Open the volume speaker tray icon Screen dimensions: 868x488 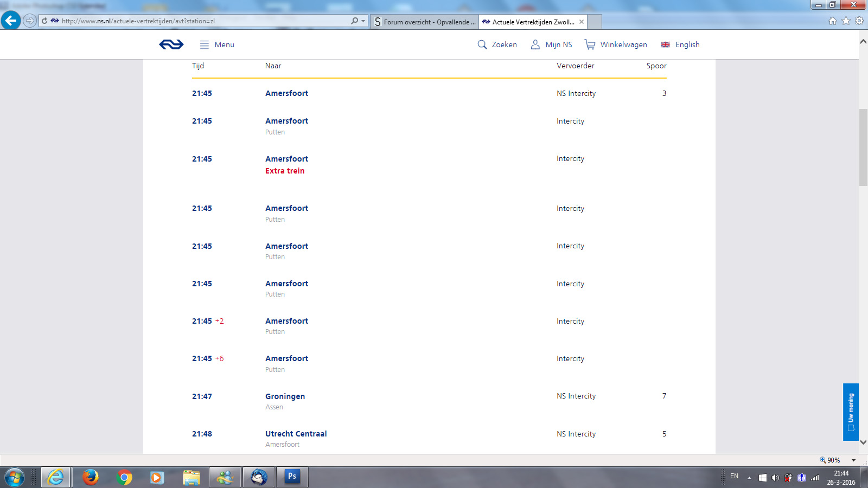[x=775, y=478]
